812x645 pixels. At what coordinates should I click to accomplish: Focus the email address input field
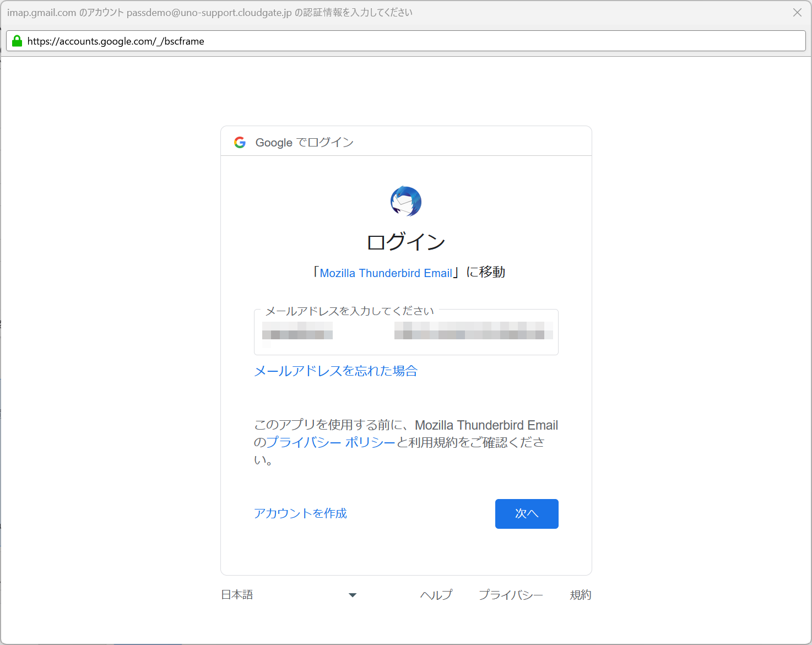[x=406, y=332]
